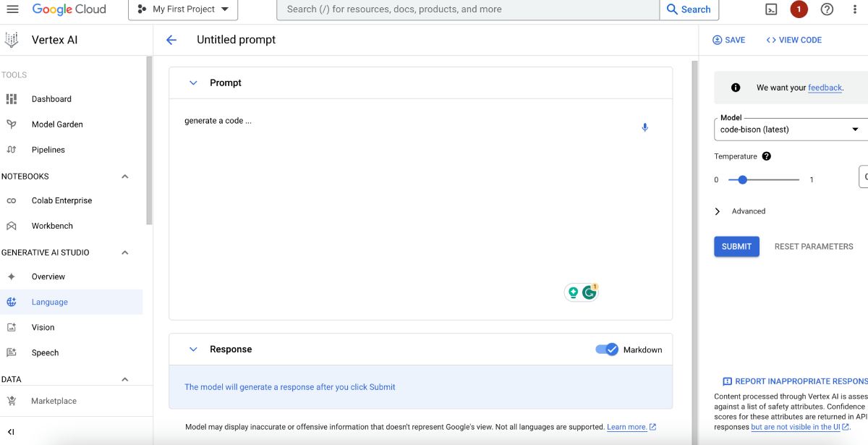Toggle Markdown rendering off for the Response
This screenshot has height=445, width=868.
(606, 349)
